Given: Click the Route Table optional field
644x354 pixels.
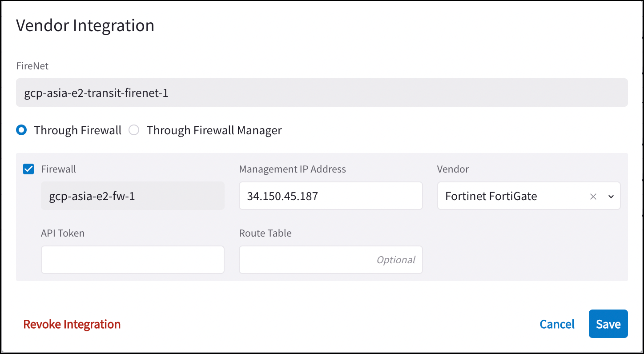Looking at the screenshot, I should click(x=330, y=259).
